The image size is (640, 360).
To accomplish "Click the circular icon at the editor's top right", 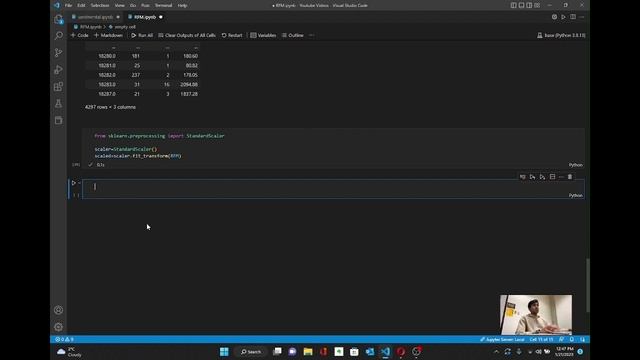I will point(554,17).
